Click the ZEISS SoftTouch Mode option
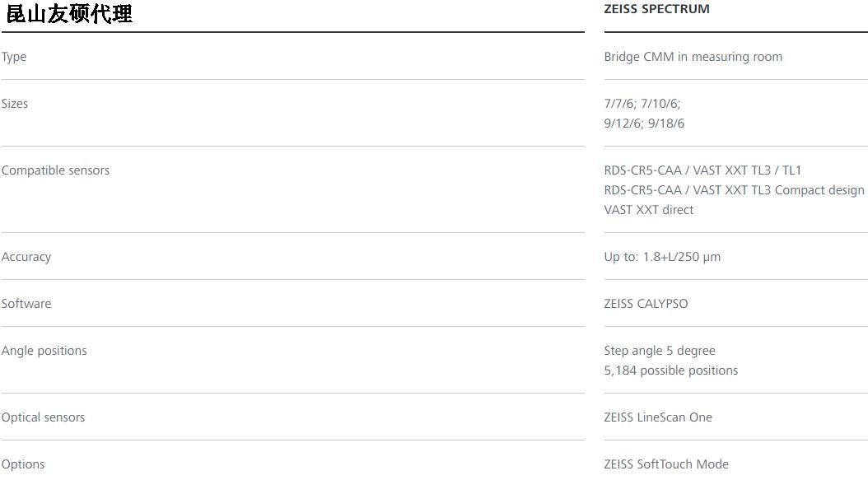 click(x=666, y=464)
